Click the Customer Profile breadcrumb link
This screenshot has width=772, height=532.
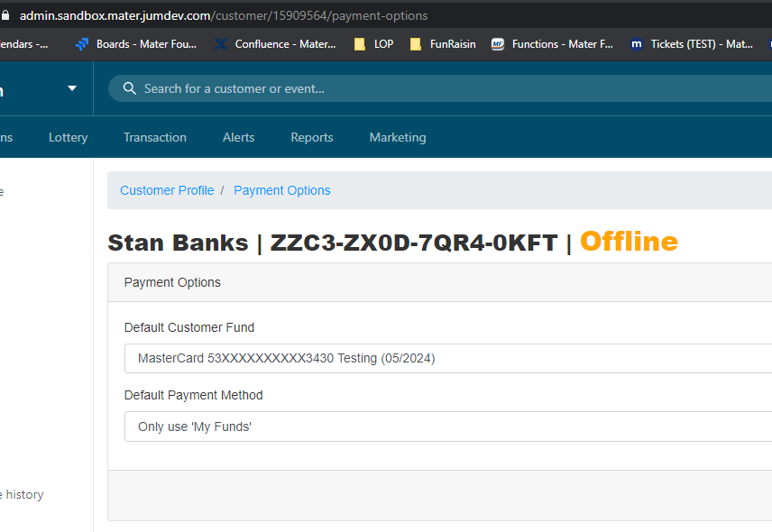click(167, 190)
